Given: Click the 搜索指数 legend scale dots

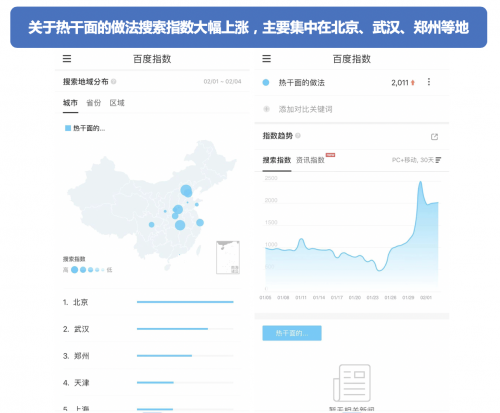Looking at the screenshot, I should tap(88, 270).
